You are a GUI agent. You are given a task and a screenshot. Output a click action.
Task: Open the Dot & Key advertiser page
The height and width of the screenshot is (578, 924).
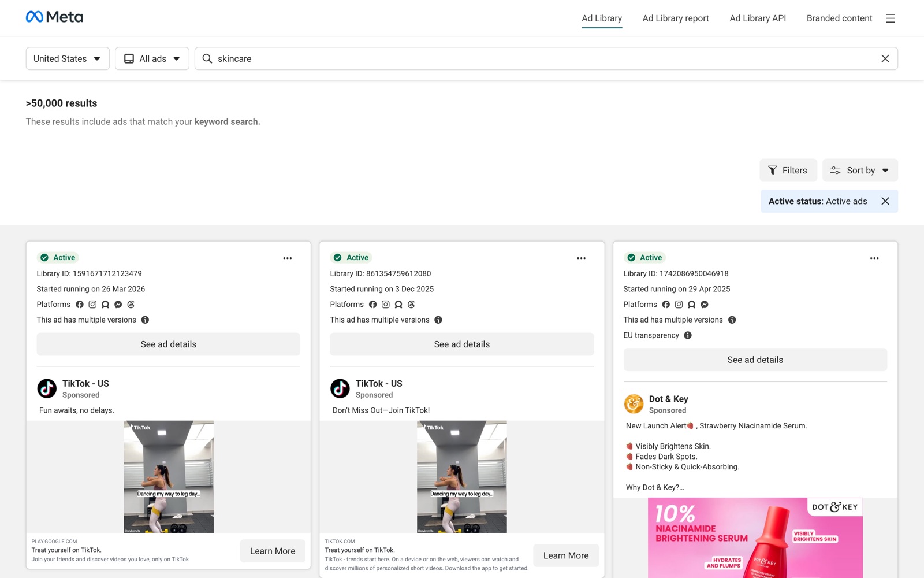point(669,399)
